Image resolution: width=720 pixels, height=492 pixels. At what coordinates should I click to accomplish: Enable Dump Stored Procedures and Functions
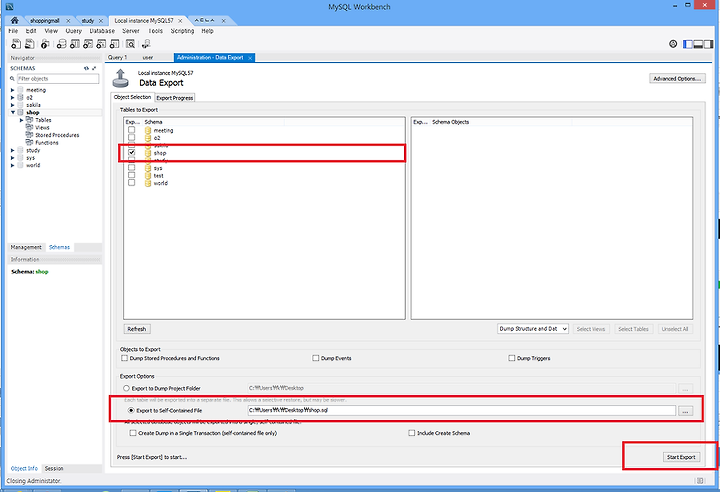124,358
